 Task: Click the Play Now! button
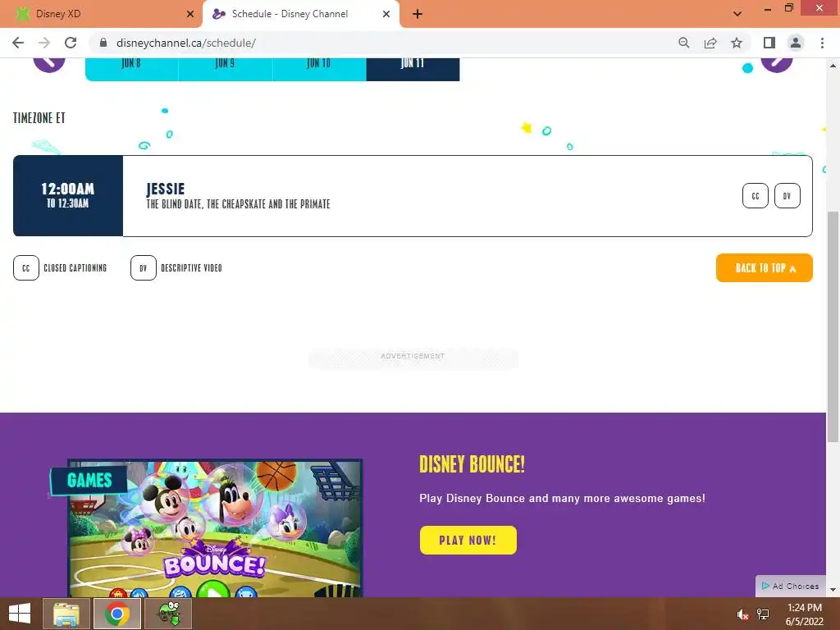[x=468, y=540]
